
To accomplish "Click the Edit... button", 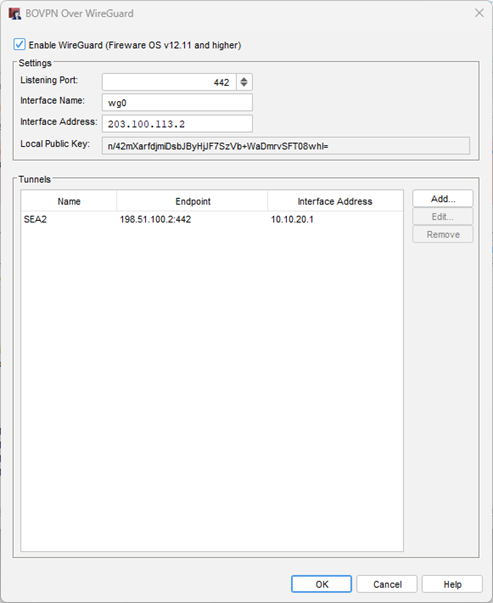I will (x=443, y=217).
